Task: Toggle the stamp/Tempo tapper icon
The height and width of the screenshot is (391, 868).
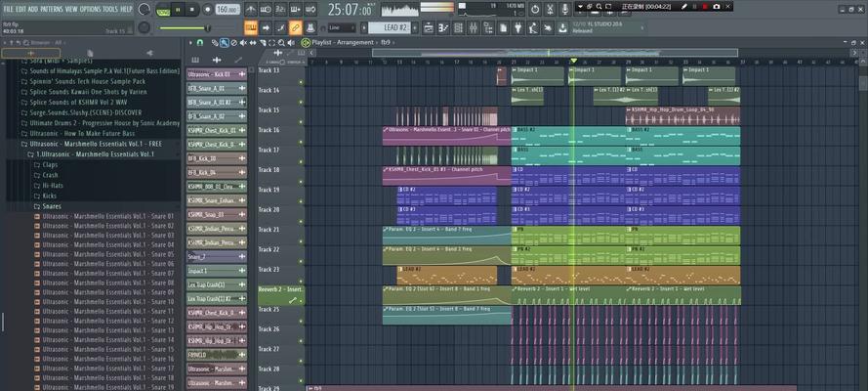Action: click(310, 27)
